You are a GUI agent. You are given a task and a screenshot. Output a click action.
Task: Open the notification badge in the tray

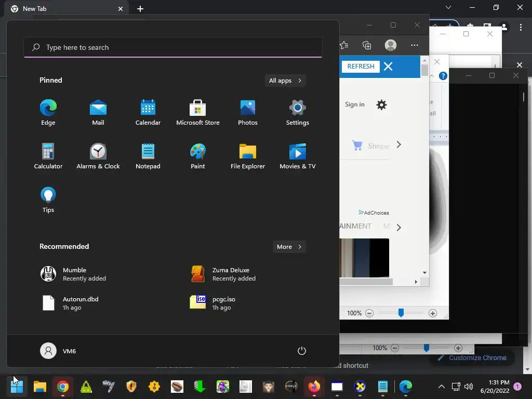(517, 387)
